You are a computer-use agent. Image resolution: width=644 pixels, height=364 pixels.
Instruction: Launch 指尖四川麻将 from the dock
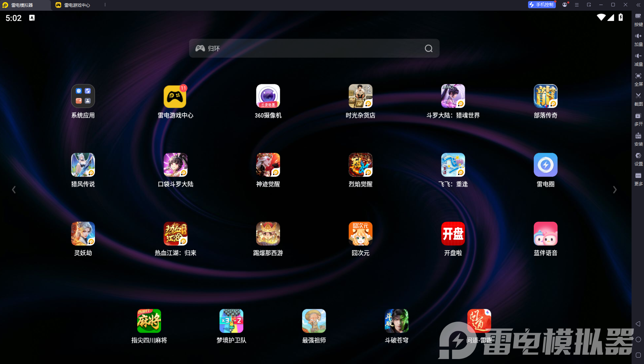(149, 321)
